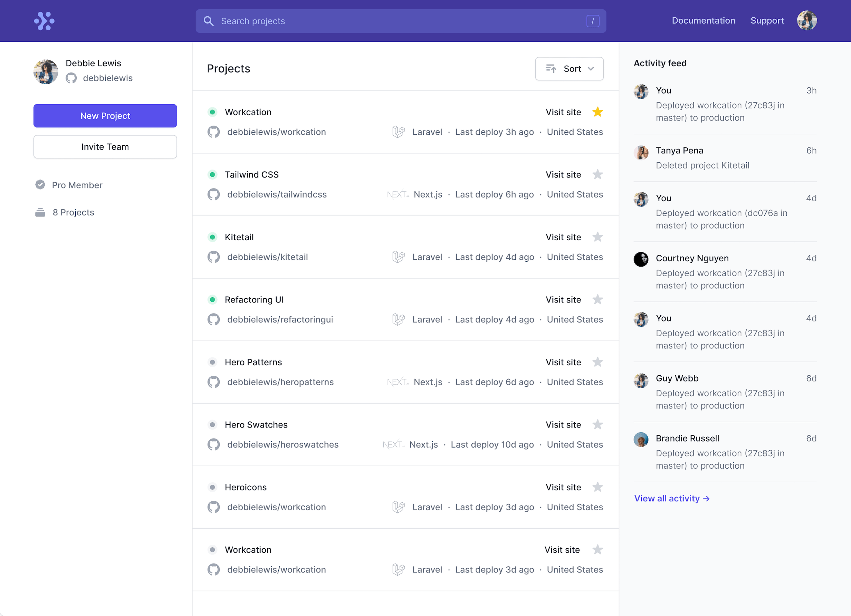Screen dimensions: 851x616
Task: Open the Sort dropdown
Action: [569, 69]
